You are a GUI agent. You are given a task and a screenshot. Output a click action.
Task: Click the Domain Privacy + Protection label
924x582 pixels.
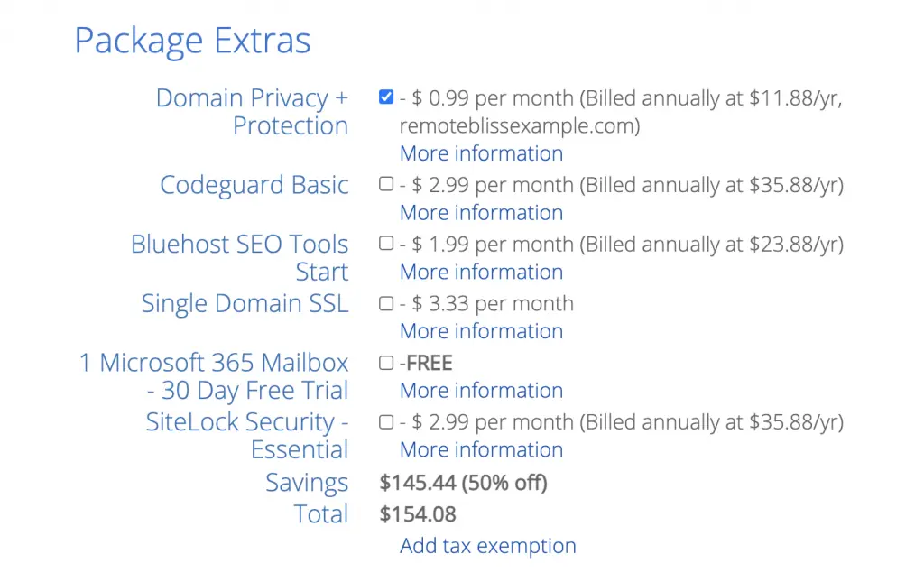coord(252,111)
